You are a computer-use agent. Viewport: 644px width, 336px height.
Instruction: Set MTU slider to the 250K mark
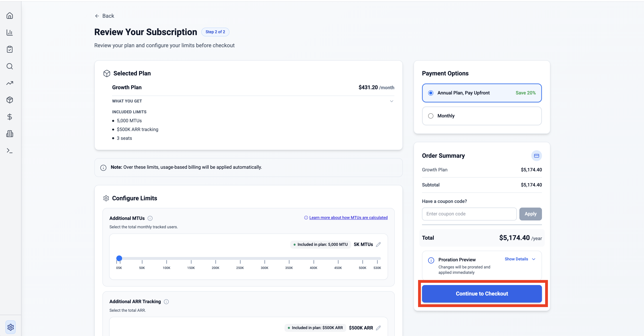240,259
